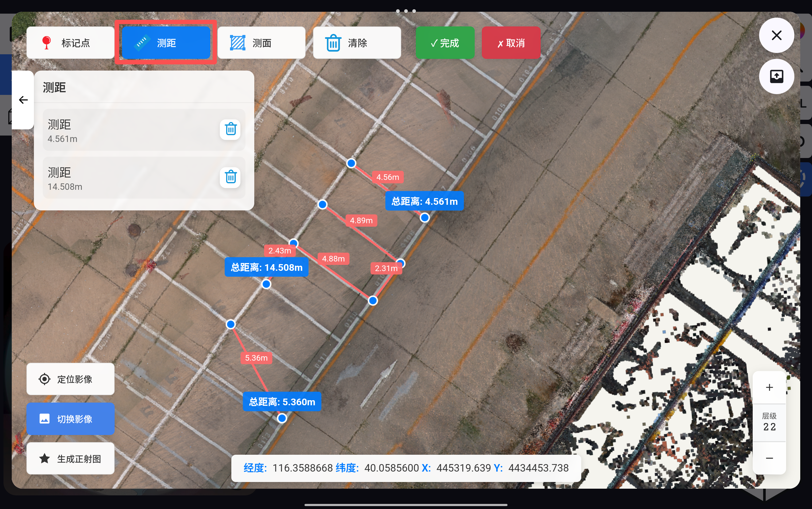Zoom in with the plus button
Viewport: 812px width, 509px height.
click(769, 387)
